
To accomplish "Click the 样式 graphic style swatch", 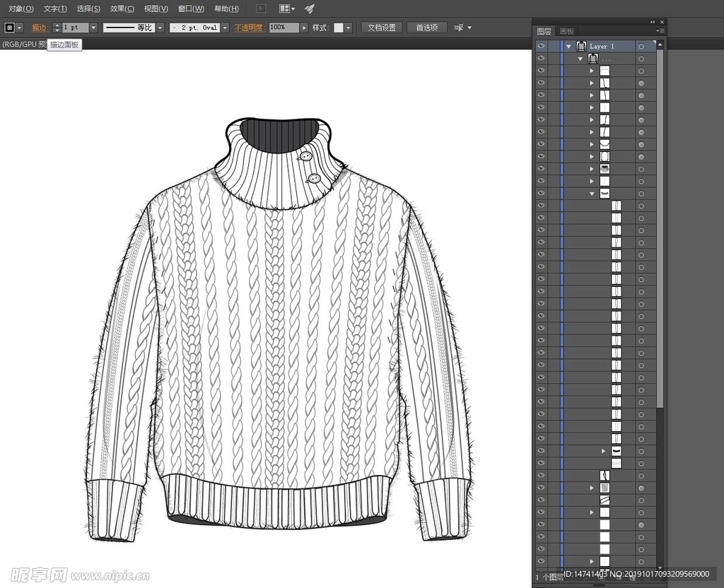I will click(x=339, y=28).
